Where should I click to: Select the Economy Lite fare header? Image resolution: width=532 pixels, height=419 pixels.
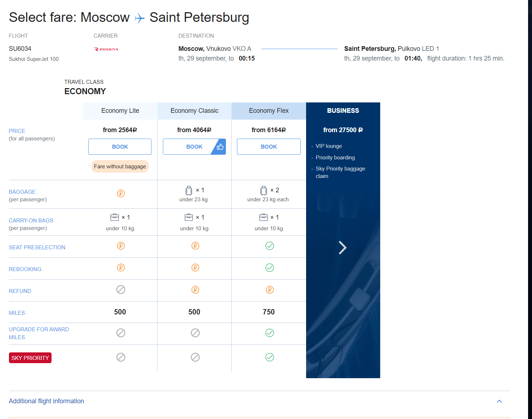[x=120, y=111]
